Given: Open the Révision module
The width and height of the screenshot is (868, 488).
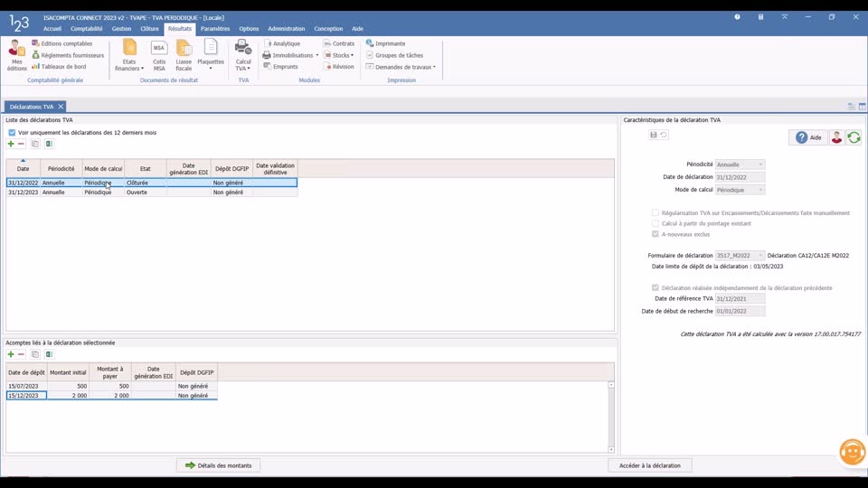Looking at the screenshot, I should pos(339,66).
